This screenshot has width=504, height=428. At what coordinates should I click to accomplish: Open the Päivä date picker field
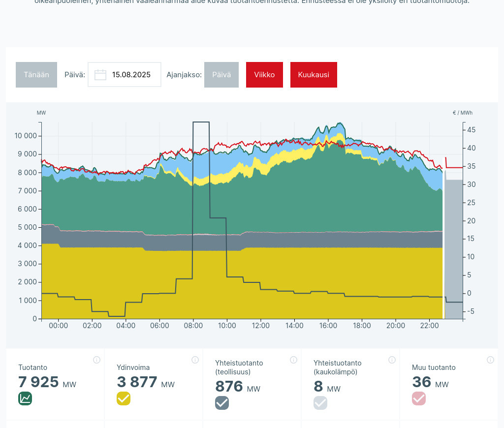[125, 75]
